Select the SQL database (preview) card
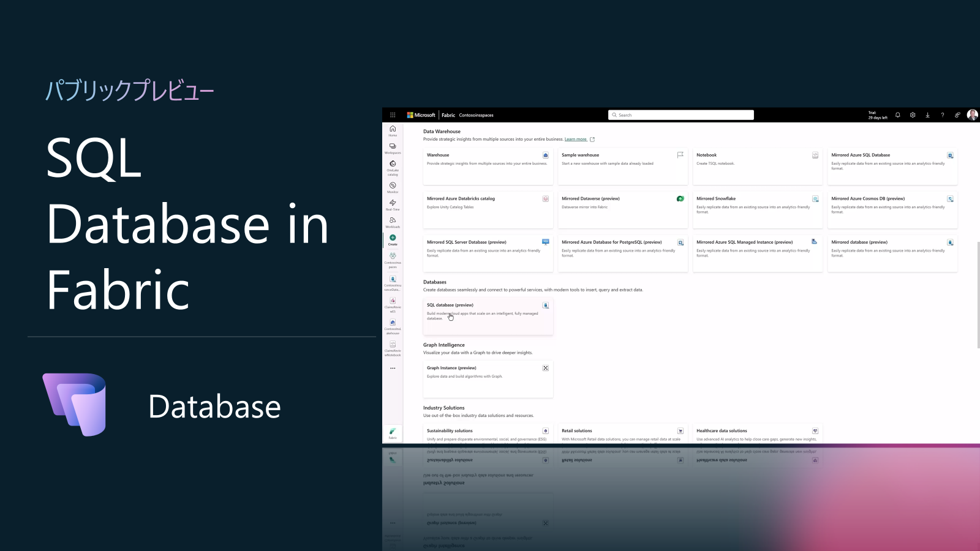This screenshot has width=980, height=551. [488, 316]
